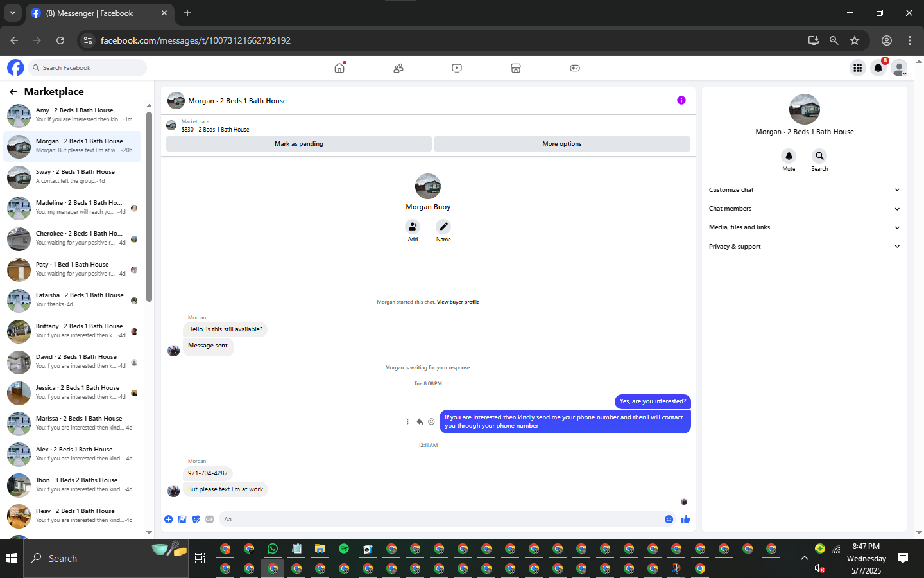The width and height of the screenshot is (924, 578).
Task: Open the Facebook menu grid icon
Action: click(857, 67)
